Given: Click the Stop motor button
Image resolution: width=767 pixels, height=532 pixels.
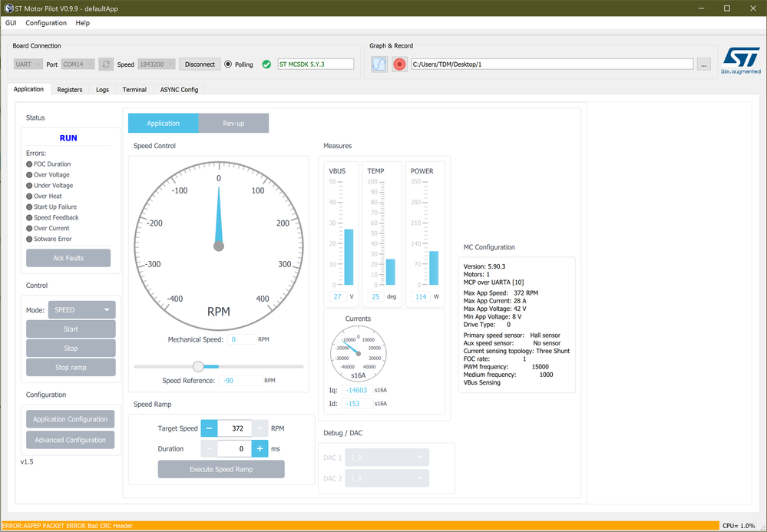Looking at the screenshot, I should (x=71, y=349).
